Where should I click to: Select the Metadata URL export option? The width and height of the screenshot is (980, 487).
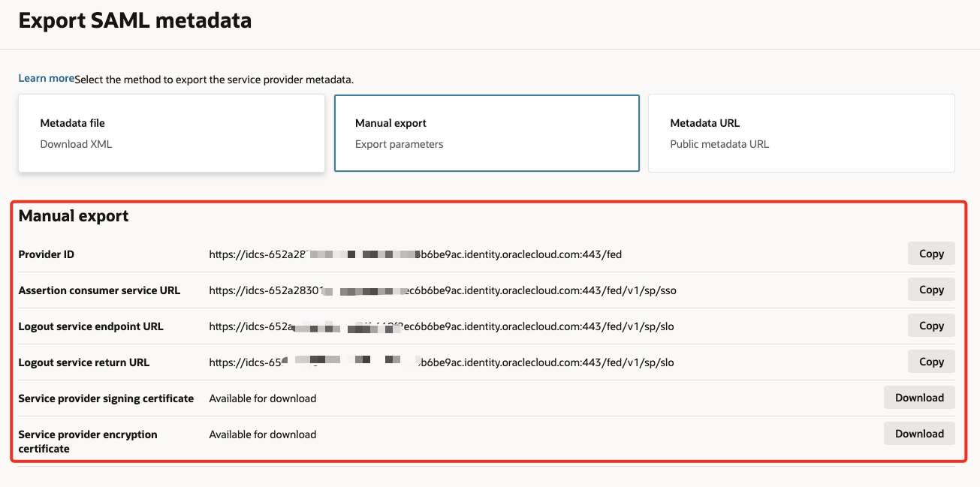(x=801, y=133)
